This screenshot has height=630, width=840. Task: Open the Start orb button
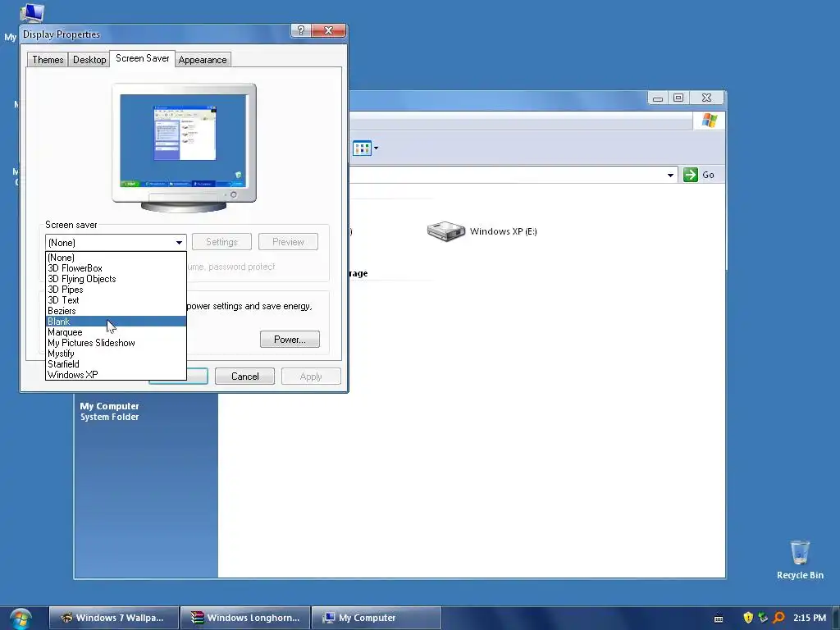point(21,619)
